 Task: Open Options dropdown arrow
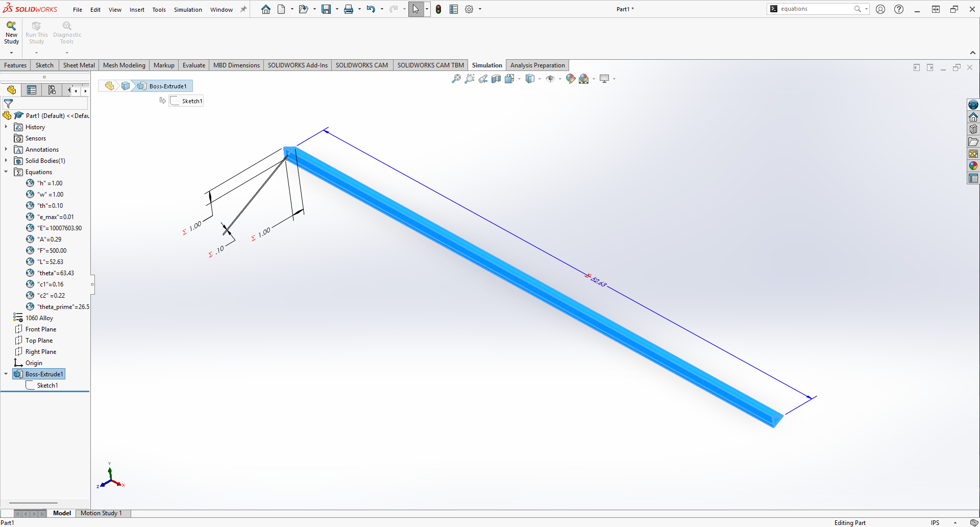point(480,9)
